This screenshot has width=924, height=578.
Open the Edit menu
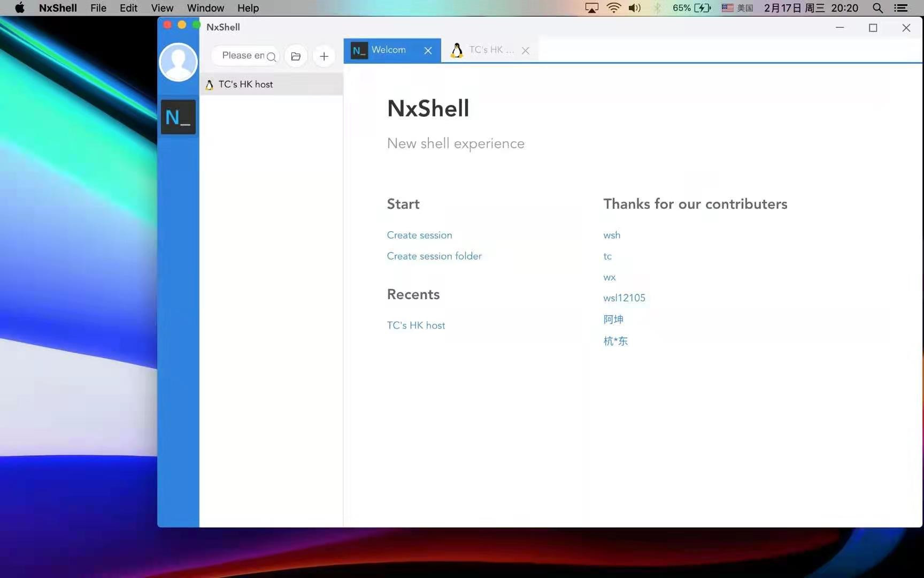[x=128, y=8]
